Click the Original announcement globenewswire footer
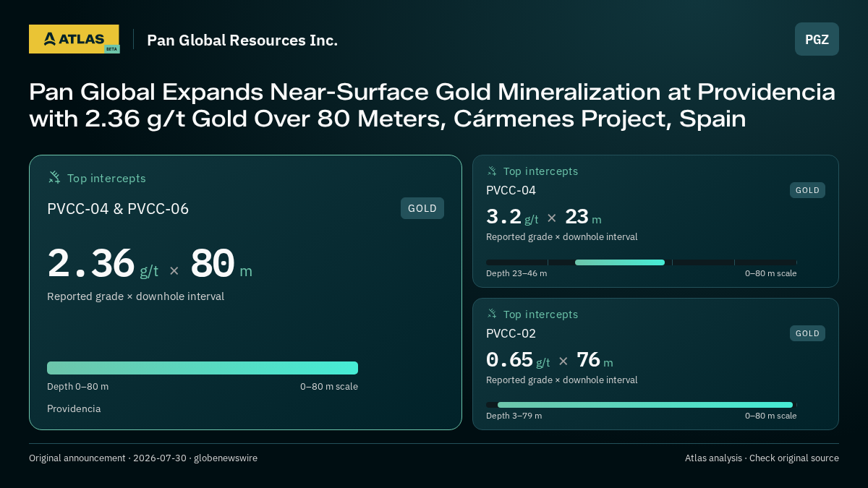The image size is (868, 488). coord(143,458)
